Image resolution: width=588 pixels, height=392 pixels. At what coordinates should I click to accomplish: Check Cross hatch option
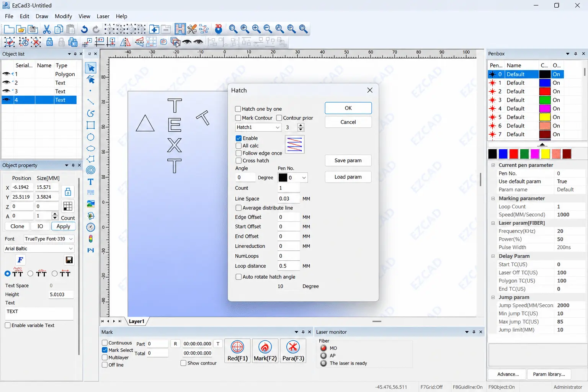coord(238,161)
